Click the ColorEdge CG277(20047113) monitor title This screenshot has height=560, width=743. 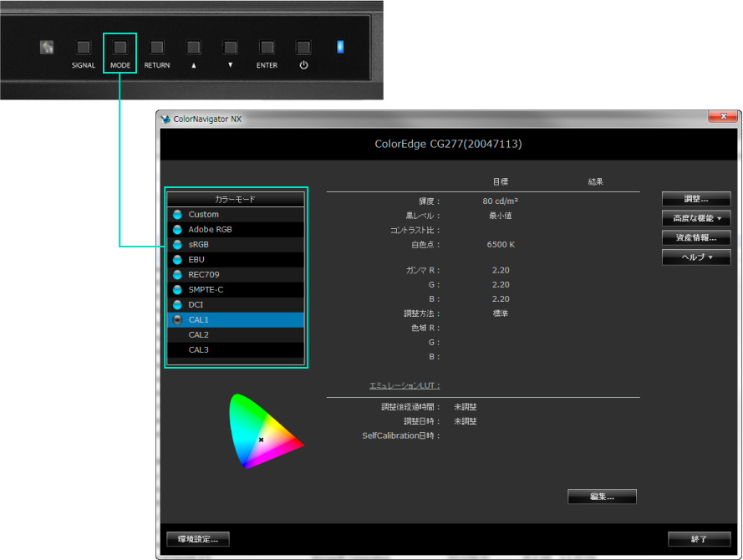448,144
